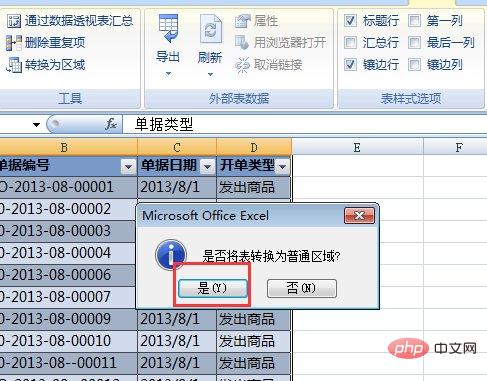Click 发出商品 in the 00010 row
487x381 pixels.
pyautogui.click(x=247, y=341)
